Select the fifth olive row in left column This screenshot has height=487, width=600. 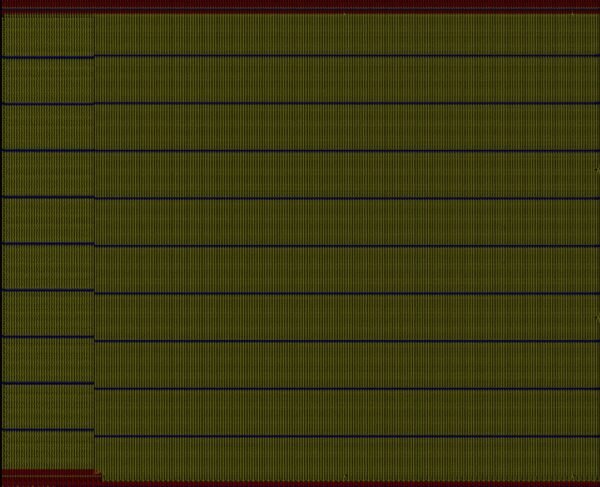(47, 221)
